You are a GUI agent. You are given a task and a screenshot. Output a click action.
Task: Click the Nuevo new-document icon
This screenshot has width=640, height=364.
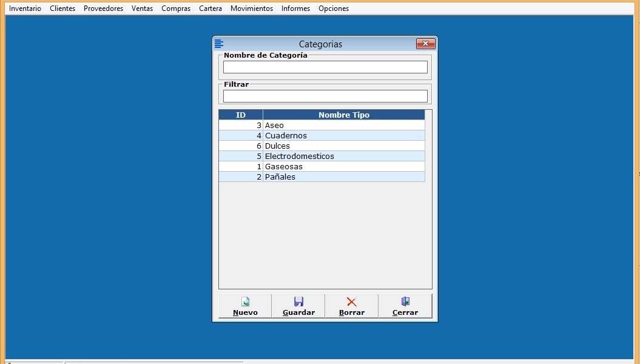245,302
